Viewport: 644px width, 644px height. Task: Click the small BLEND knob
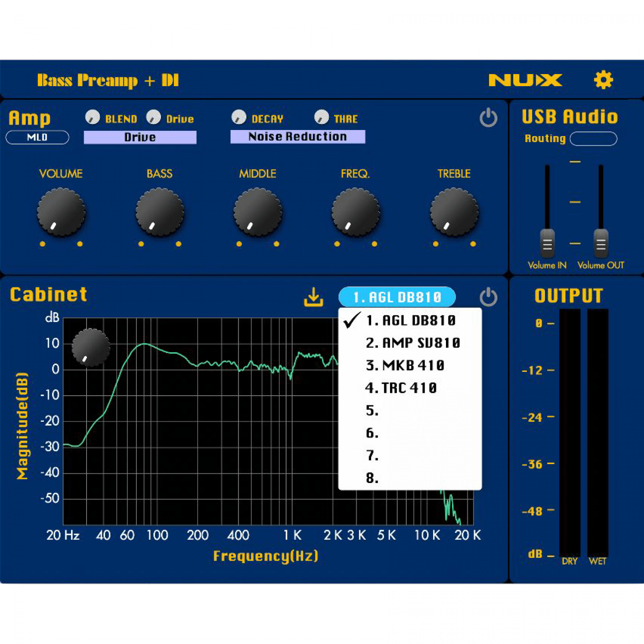93,117
